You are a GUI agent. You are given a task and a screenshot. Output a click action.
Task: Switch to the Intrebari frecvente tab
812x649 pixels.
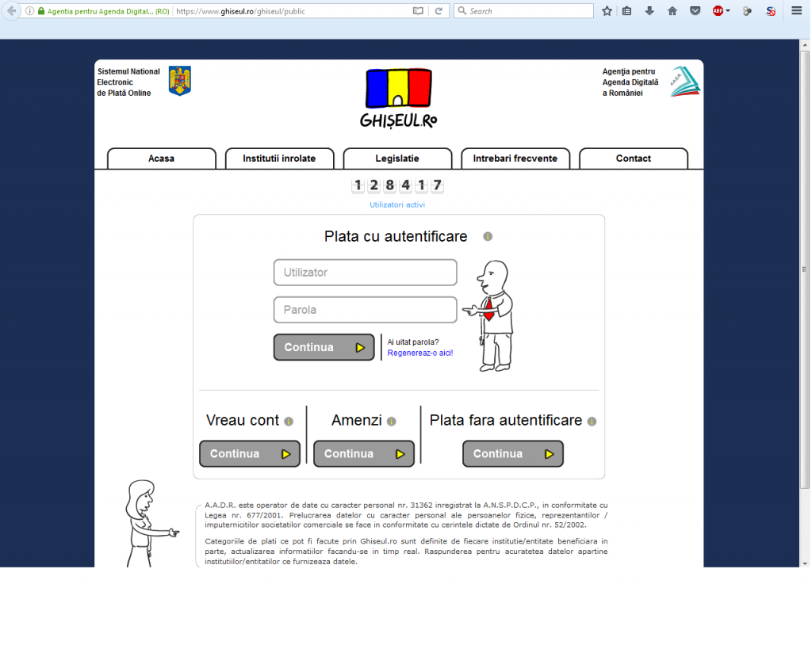(515, 158)
